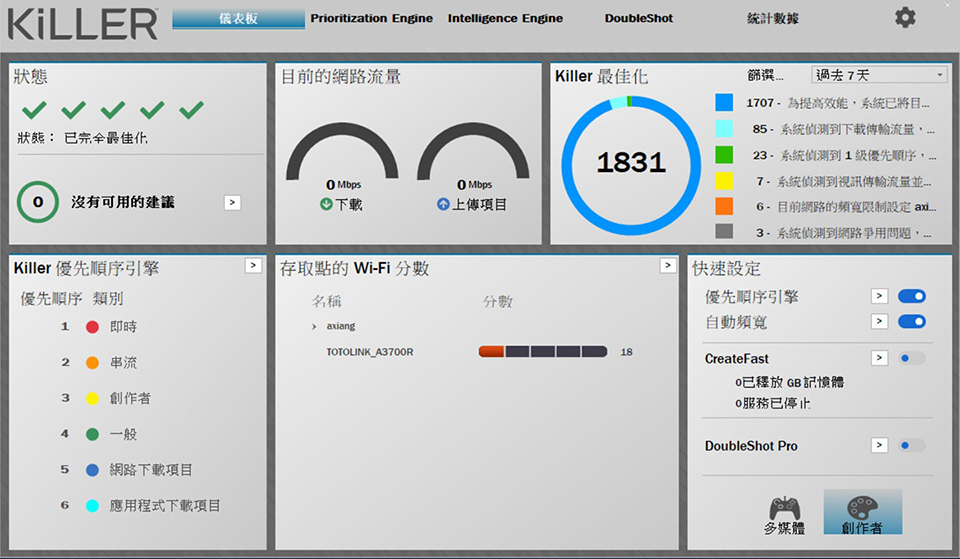This screenshot has width=960, height=559.
Task: Enable the CreateFast switch
Action: coord(912,358)
